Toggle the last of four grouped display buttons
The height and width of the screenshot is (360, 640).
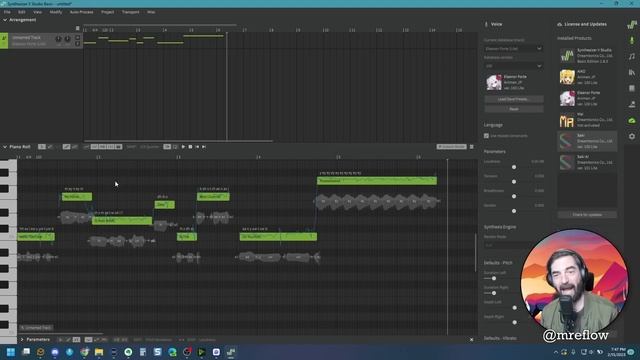(x=118, y=147)
